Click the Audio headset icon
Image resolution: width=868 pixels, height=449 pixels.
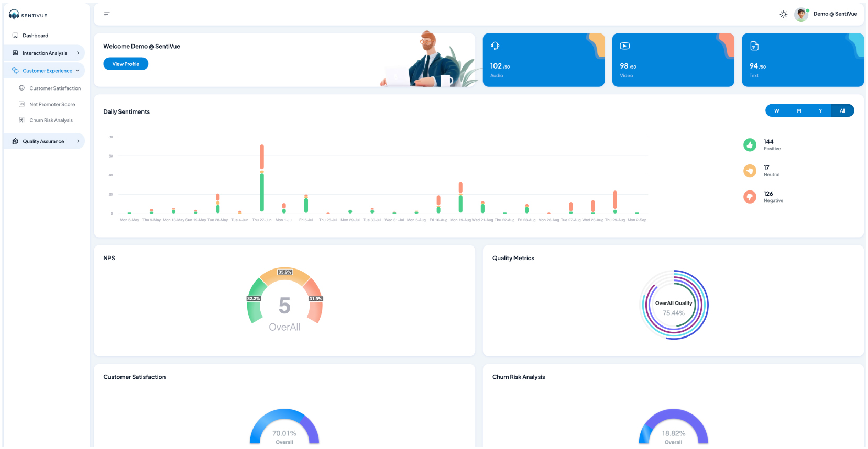[495, 46]
